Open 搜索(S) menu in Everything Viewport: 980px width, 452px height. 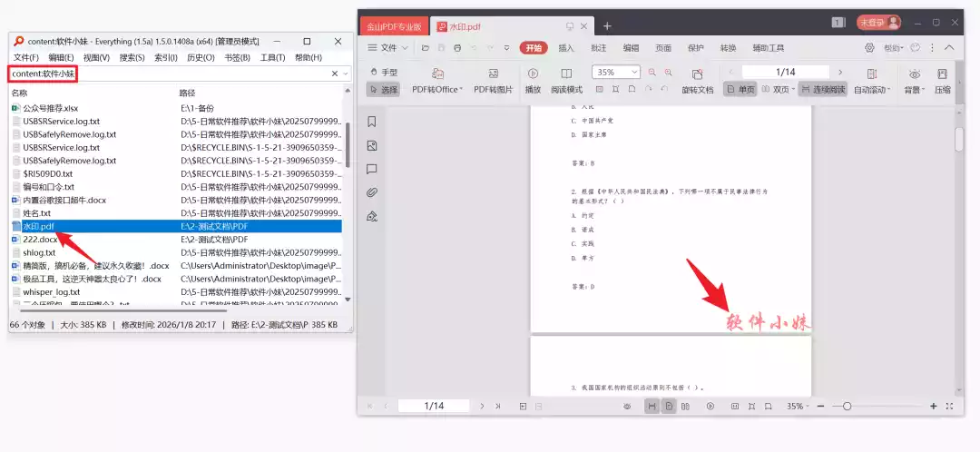pos(132,57)
